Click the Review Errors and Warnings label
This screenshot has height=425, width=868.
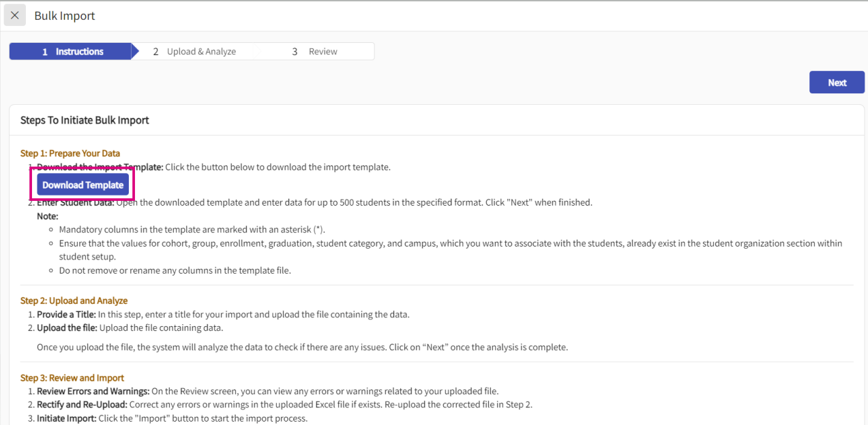[93, 391]
